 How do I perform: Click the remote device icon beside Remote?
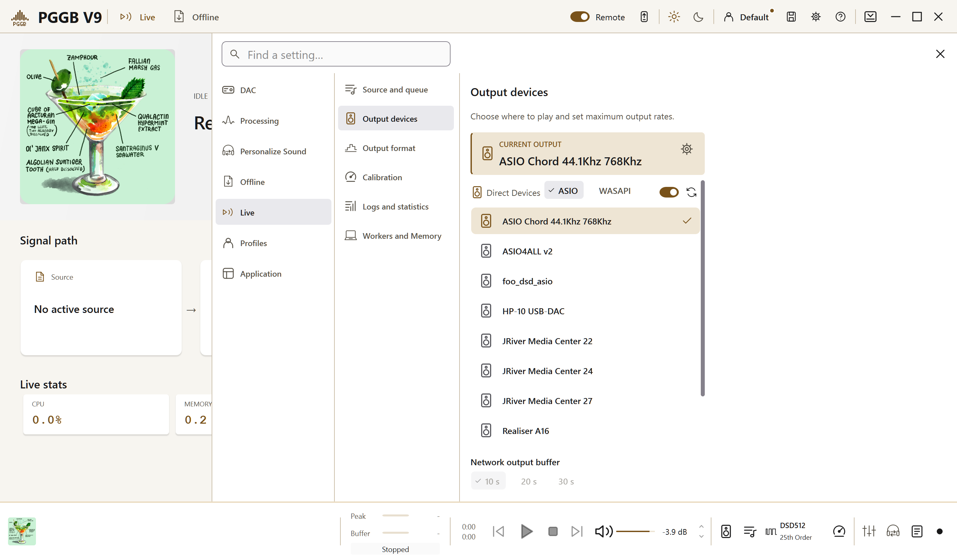(644, 17)
